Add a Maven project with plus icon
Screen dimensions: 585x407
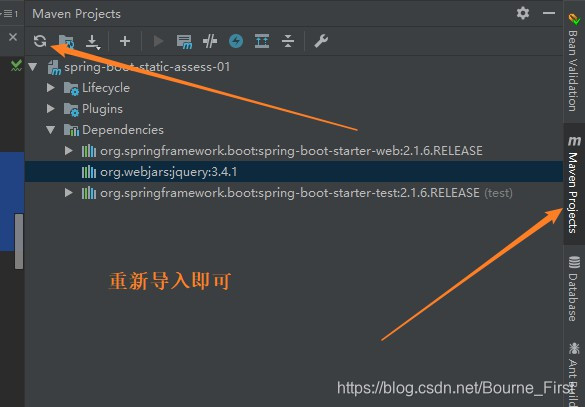pyautogui.click(x=125, y=41)
